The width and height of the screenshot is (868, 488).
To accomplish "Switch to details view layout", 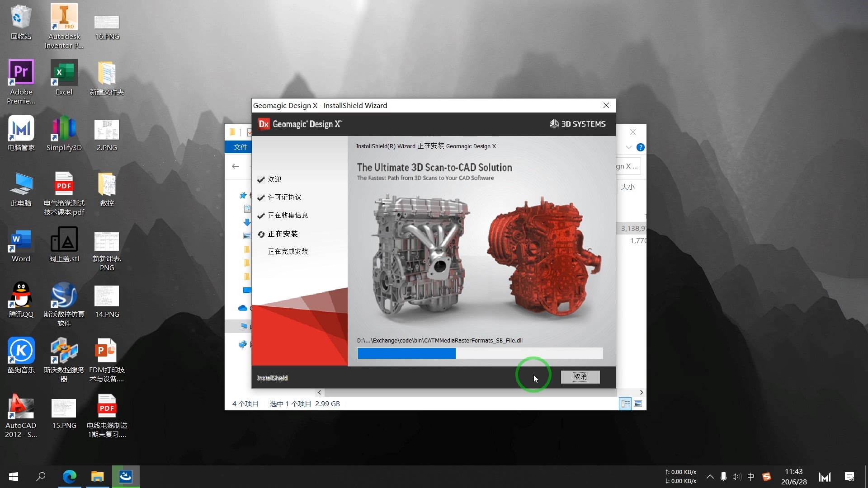I will click(x=625, y=404).
